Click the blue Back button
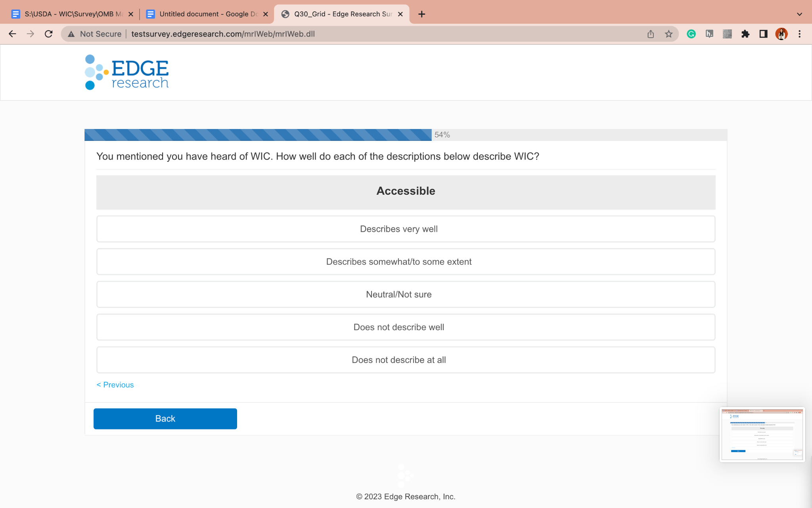This screenshot has width=812, height=508. tap(165, 419)
